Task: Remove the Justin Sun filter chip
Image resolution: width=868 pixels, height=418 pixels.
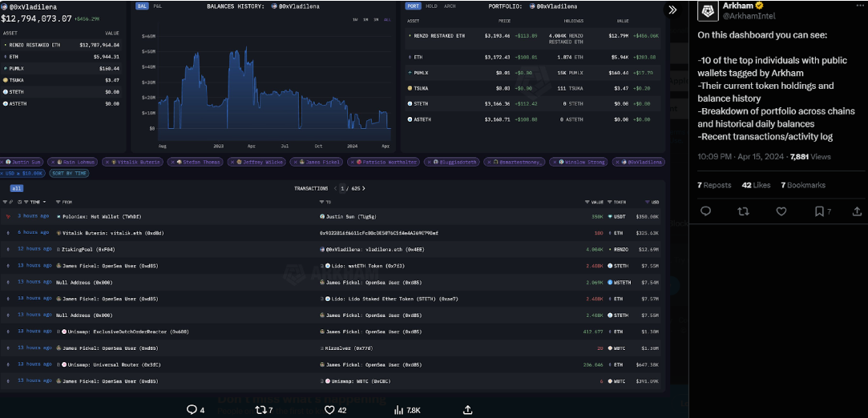Action: [x=2, y=162]
